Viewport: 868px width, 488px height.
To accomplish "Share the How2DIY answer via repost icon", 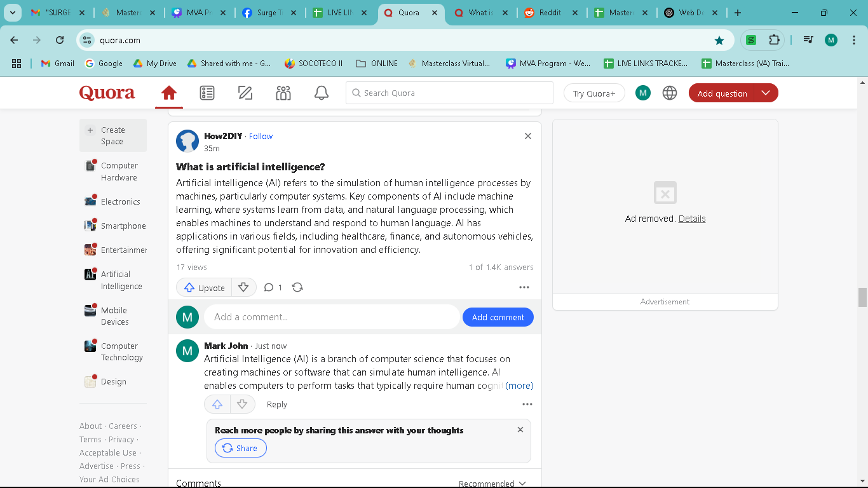I will pos(297,287).
